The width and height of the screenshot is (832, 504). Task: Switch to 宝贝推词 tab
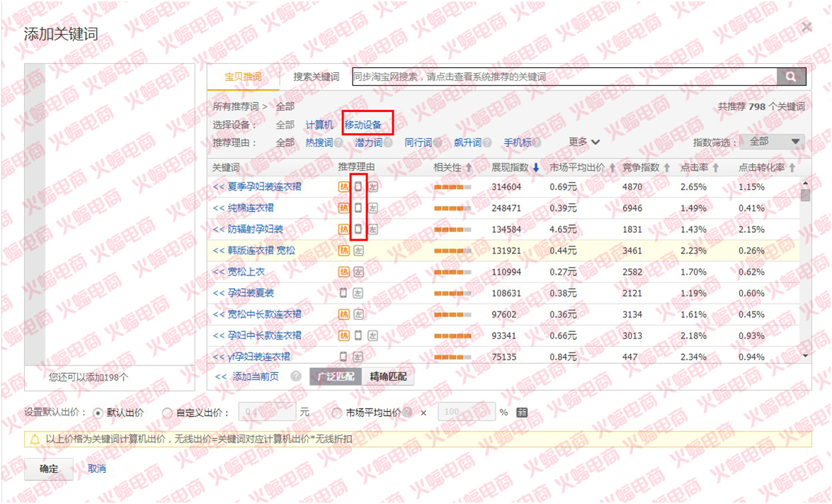(x=243, y=77)
